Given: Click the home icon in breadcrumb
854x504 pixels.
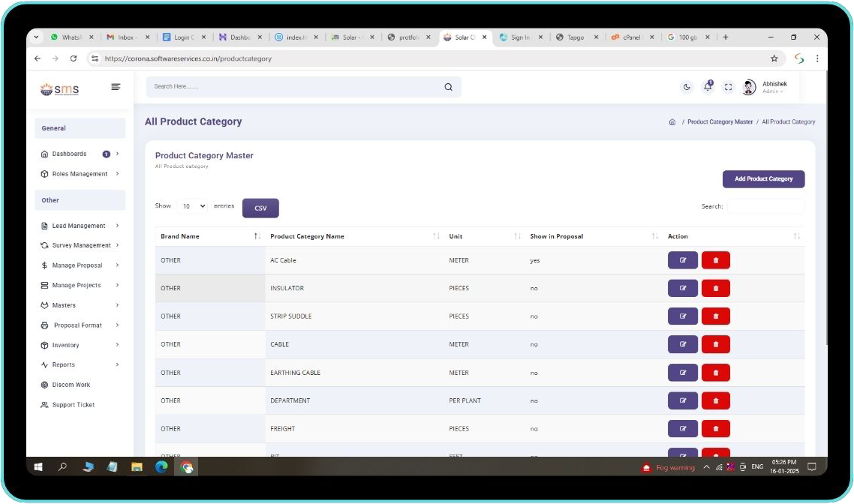Looking at the screenshot, I should tap(672, 122).
